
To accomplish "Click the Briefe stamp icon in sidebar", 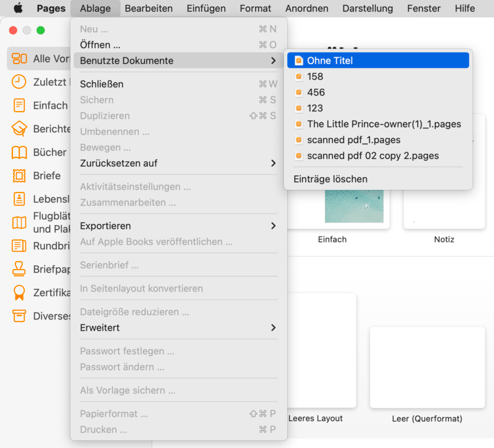I will 20,176.
